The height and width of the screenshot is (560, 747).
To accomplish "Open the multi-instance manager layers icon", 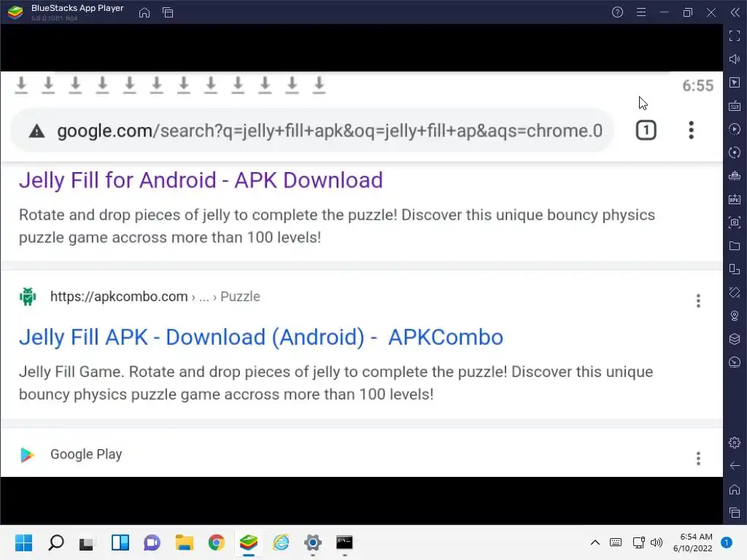I will tap(735, 339).
